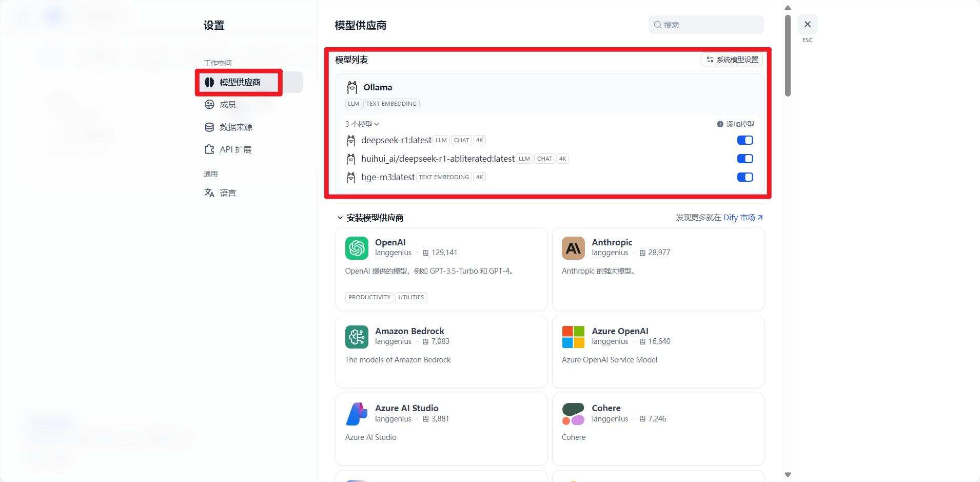Image resolution: width=980 pixels, height=482 pixels.
Task: Collapse the 3 个模型 list
Action: coord(362,124)
